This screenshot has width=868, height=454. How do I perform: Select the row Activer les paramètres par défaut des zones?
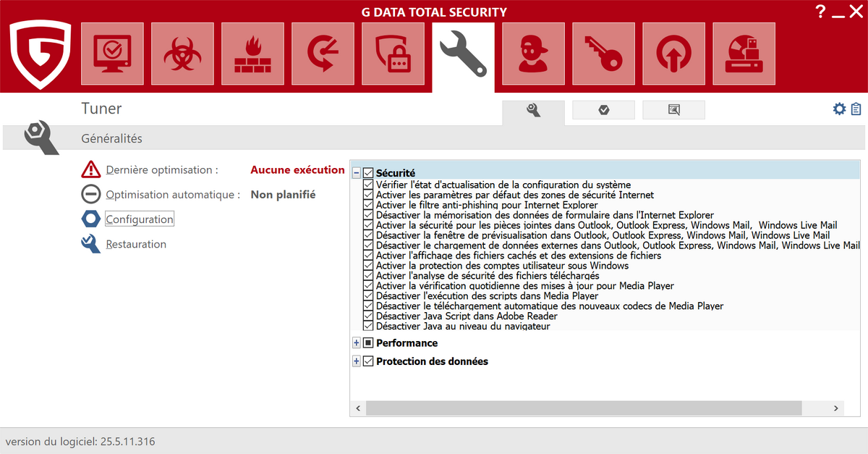tap(514, 196)
